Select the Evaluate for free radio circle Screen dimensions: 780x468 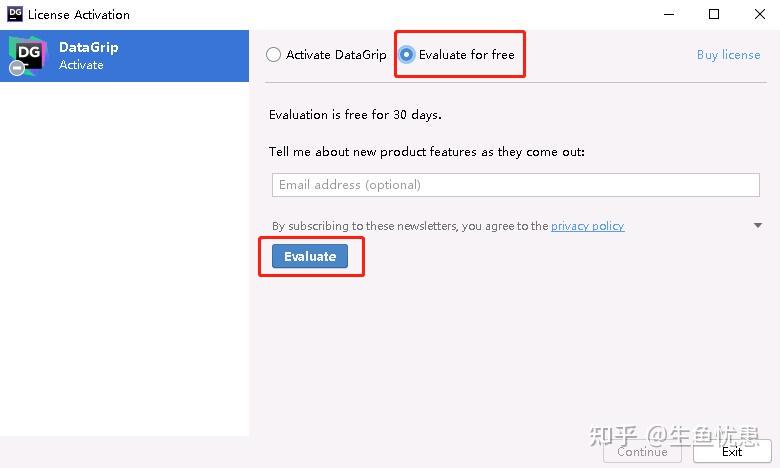point(406,55)
